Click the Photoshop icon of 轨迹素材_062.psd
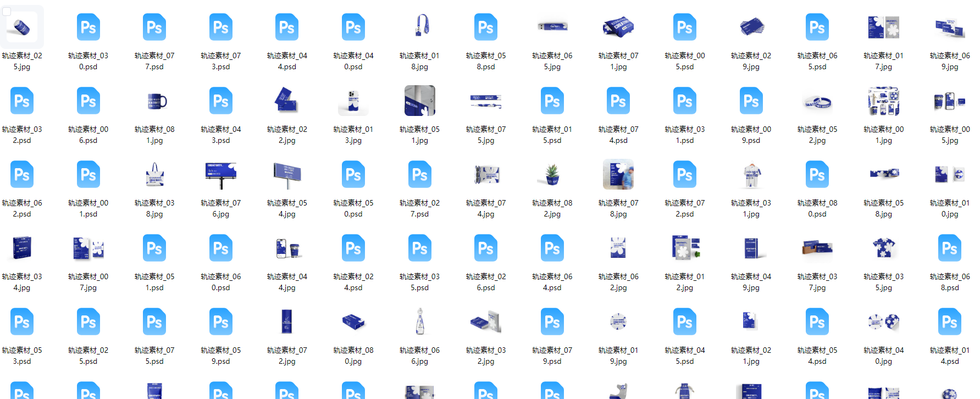Screen dimensions: 980x399 (22, 174)
